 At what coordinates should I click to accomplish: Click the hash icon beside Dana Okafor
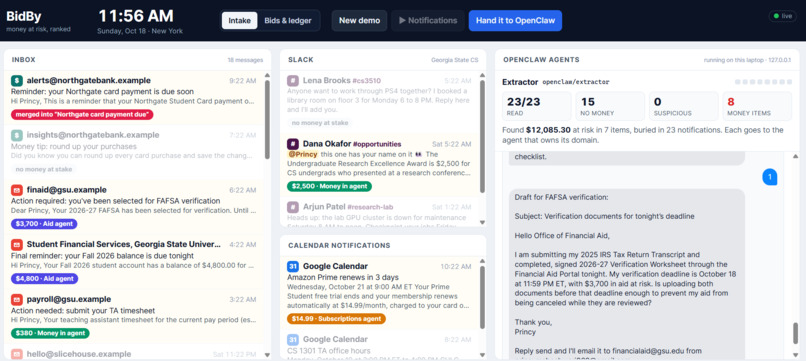point(293,143)
